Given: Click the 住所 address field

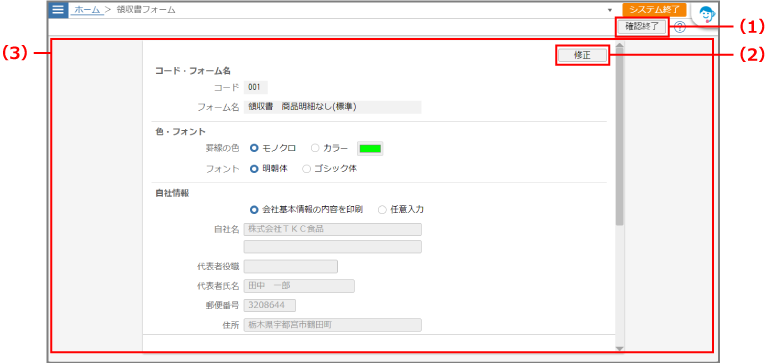Looking at the screenshot, I should (x=332, y=325).
